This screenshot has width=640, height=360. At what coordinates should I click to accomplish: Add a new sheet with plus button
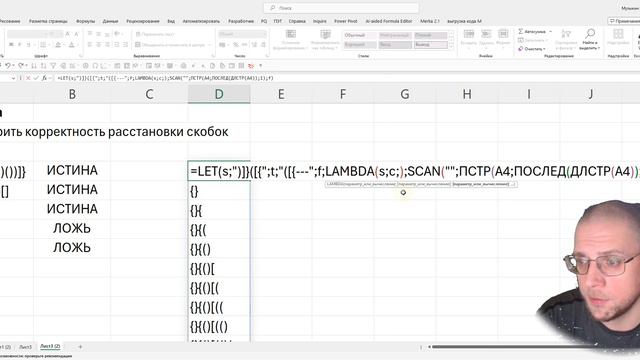tap(80, 347)
